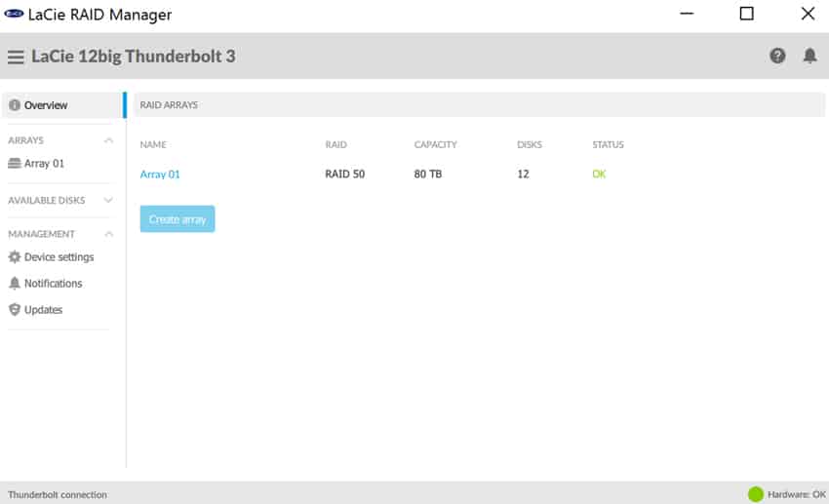Click the green OK status text
The image size is (829, 504).
599,174
